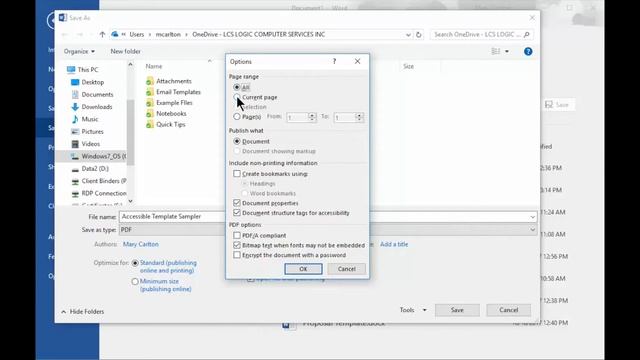Open the Organize dropdown menu
This screenshot has height=360, width=640.
point(79,51)
